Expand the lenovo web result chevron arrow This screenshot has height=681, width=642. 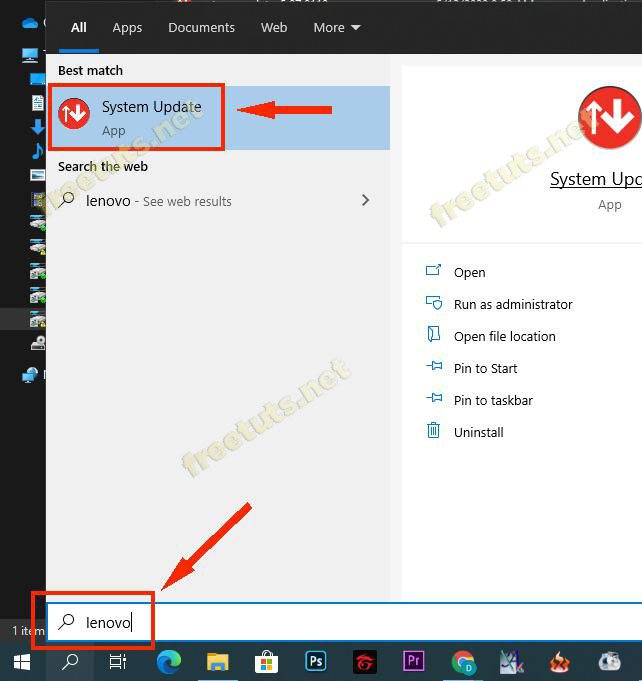(x=365, y=200)
